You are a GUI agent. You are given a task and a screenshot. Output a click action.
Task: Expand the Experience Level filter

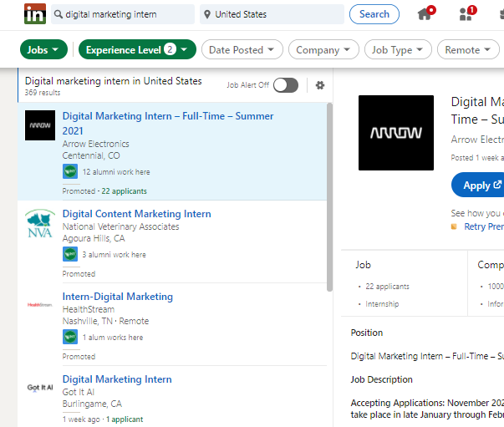point(137,49)
